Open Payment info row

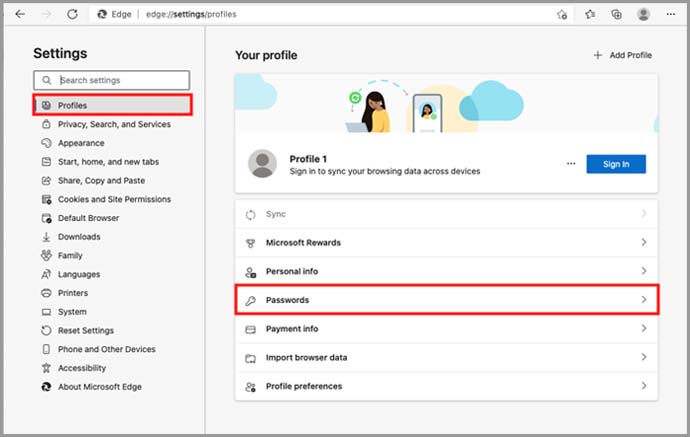[446, 329]
